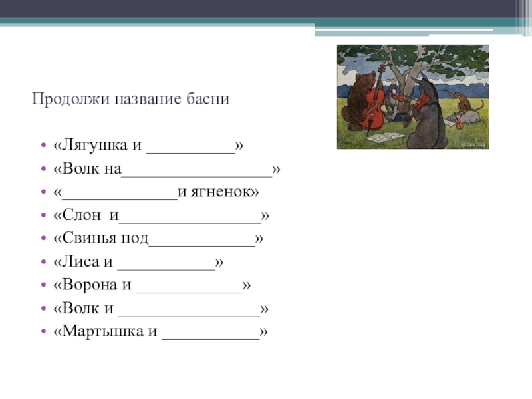The width and height of the screenshot is (532, 399).
Task: Click the quartet illustration in the top right
Action: coord(412,96)
